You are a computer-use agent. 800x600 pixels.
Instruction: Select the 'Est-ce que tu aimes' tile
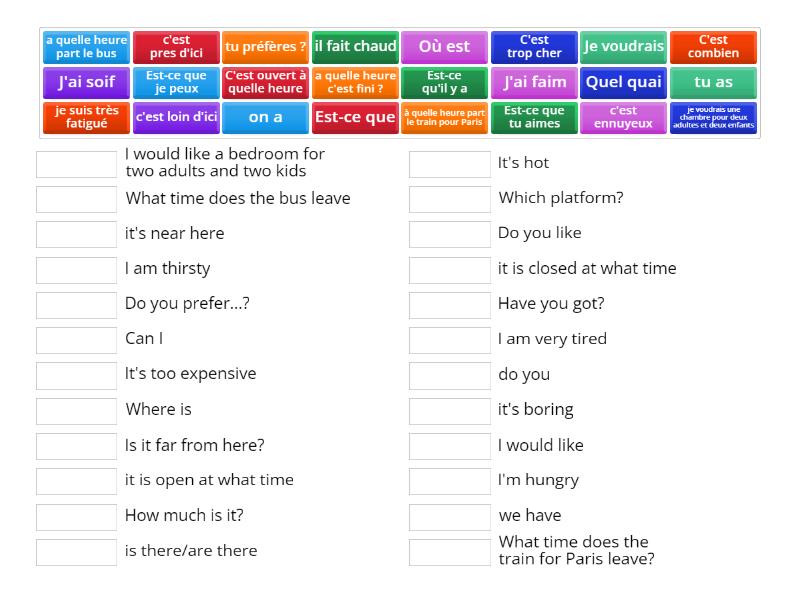click(534, 117)
